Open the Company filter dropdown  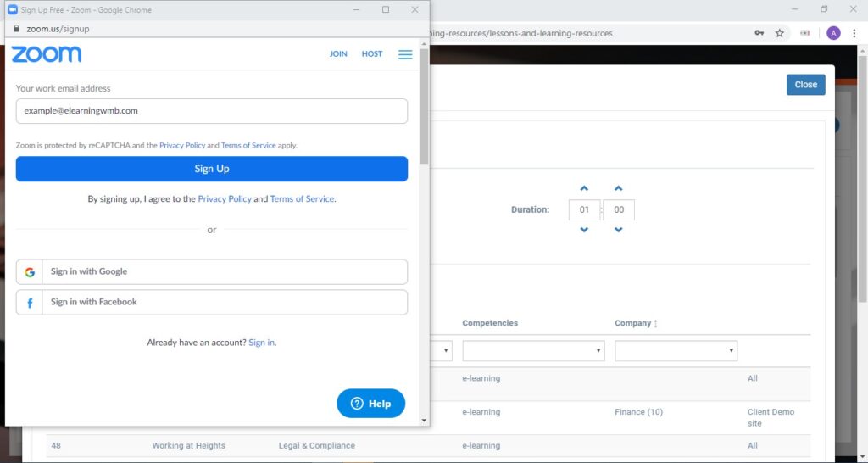tap(676, 350)
